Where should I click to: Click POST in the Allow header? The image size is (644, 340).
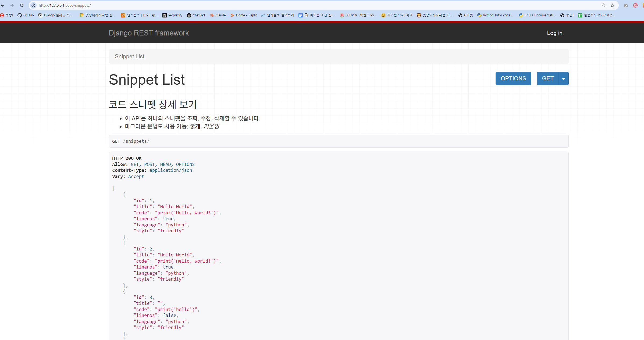(150, 164)
